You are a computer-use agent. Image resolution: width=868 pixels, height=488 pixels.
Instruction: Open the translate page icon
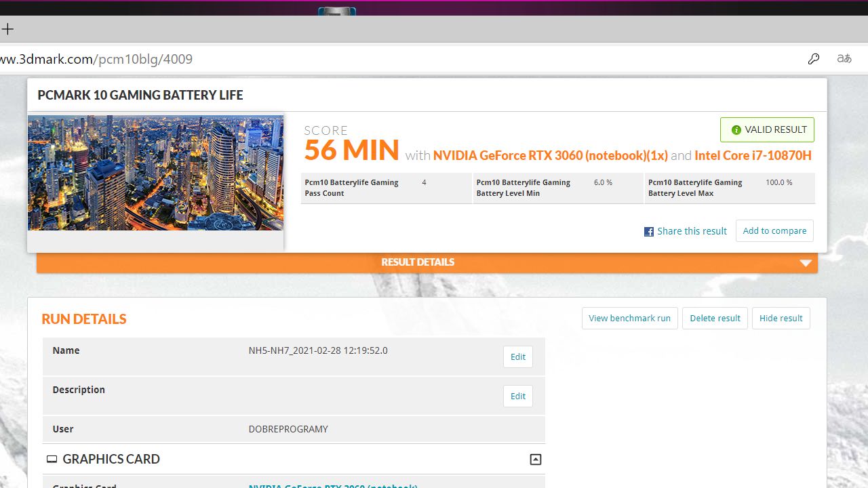pos(844,59)
